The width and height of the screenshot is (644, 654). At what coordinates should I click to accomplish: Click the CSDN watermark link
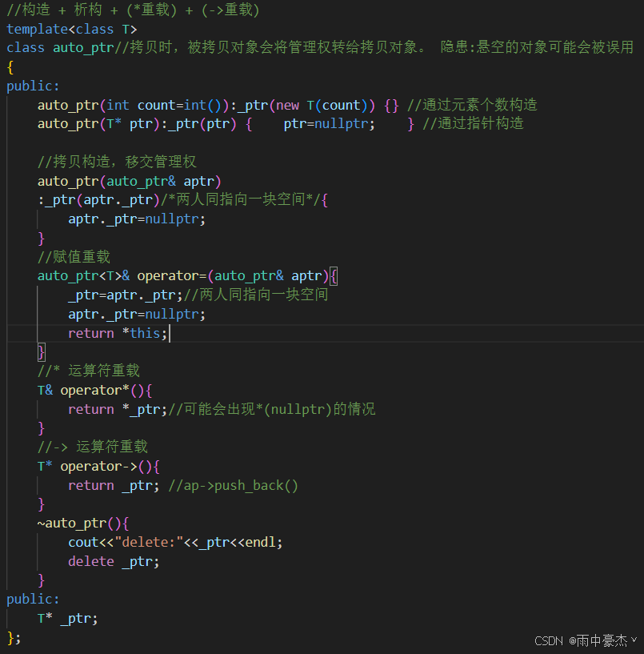[549, 640]
